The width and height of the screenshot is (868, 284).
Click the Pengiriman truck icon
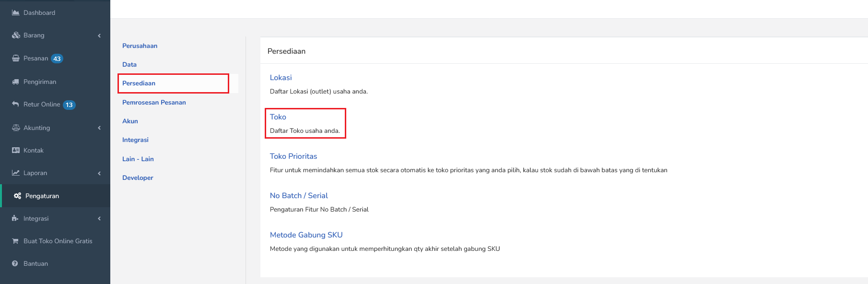tap(16, 82)
